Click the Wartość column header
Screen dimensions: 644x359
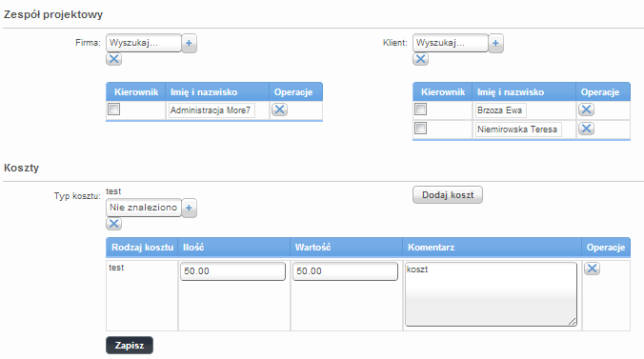coord(346,248)
